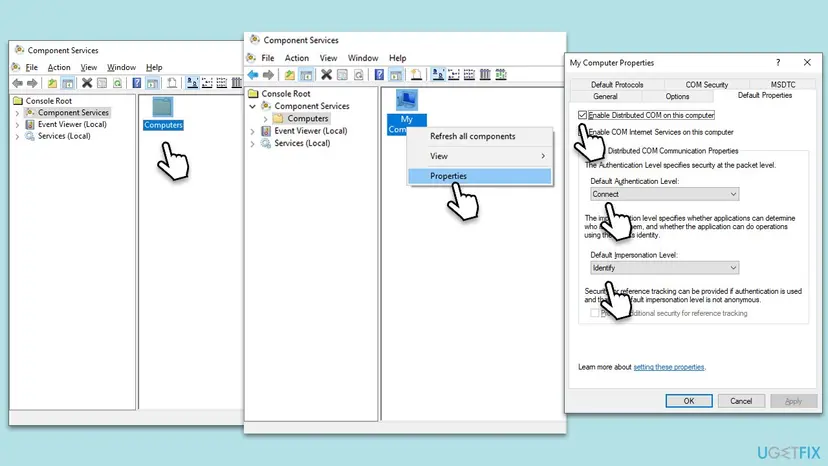Select Services (Local) in Computers-folder window

tap(64, 136)
